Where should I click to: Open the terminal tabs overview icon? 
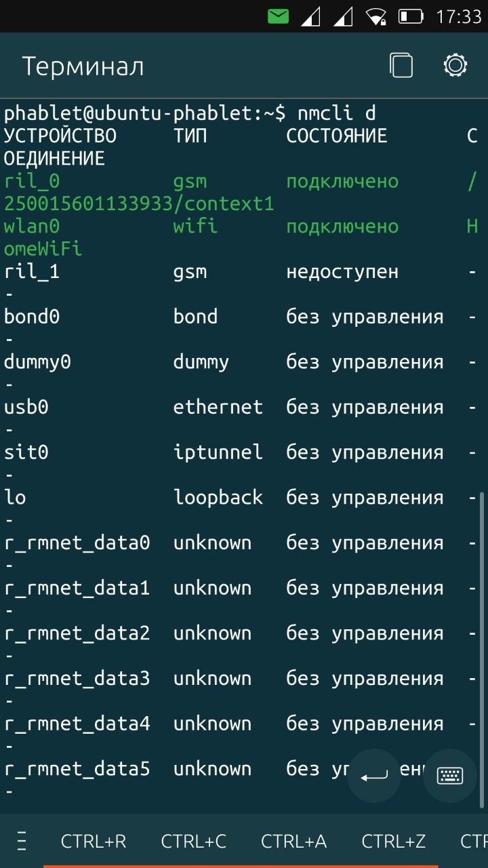(401, 66)
